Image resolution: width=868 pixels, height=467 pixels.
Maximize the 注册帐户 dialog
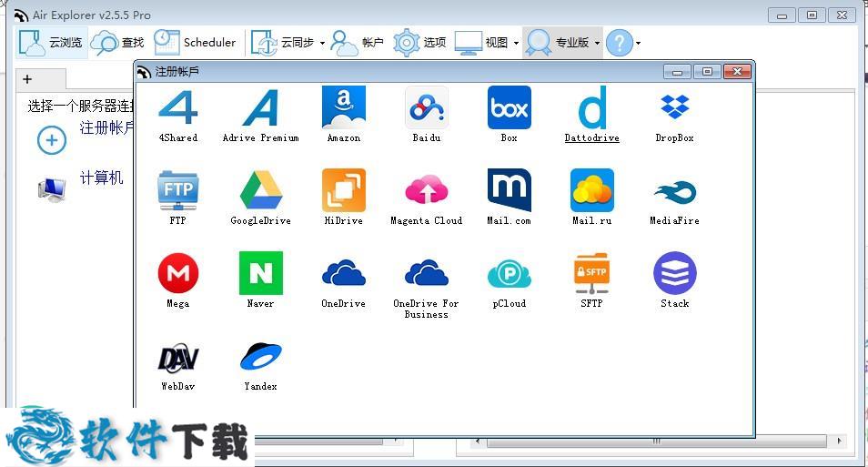[707, 72]
